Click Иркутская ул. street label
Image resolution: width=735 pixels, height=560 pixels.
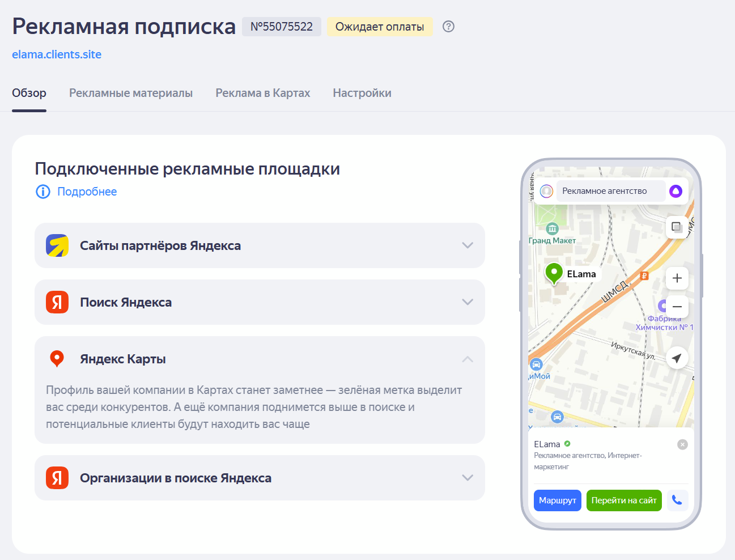pos(633,350)
